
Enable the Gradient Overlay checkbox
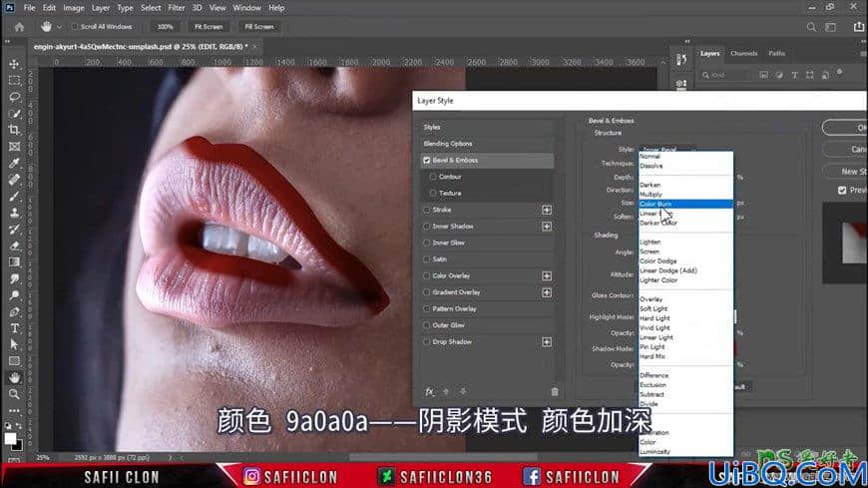tap(426, 292)
